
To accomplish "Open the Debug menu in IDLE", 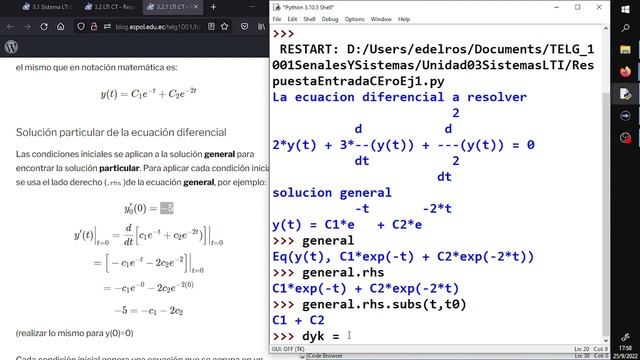I will click(330, 19).
